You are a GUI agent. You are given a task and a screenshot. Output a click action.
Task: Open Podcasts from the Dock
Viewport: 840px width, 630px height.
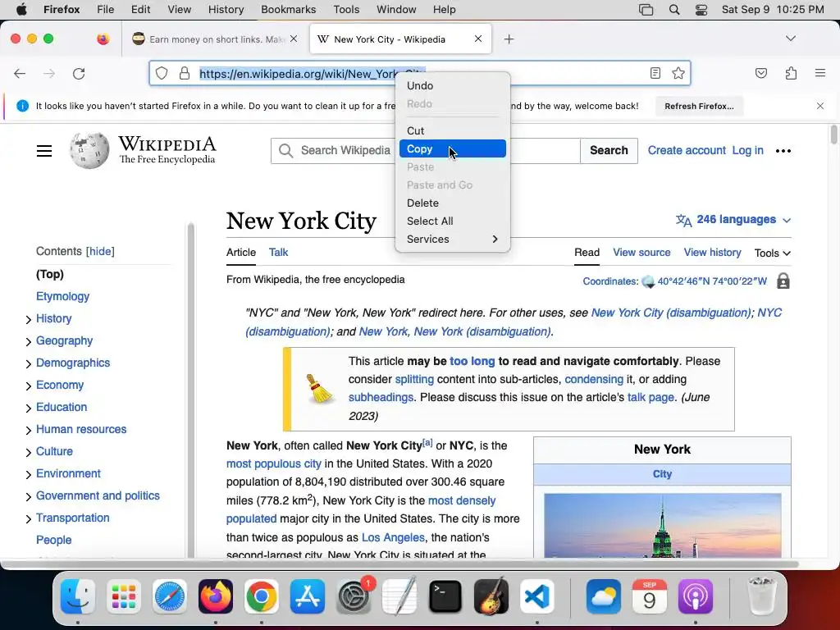pyautogui.click(x=696, y=596)
